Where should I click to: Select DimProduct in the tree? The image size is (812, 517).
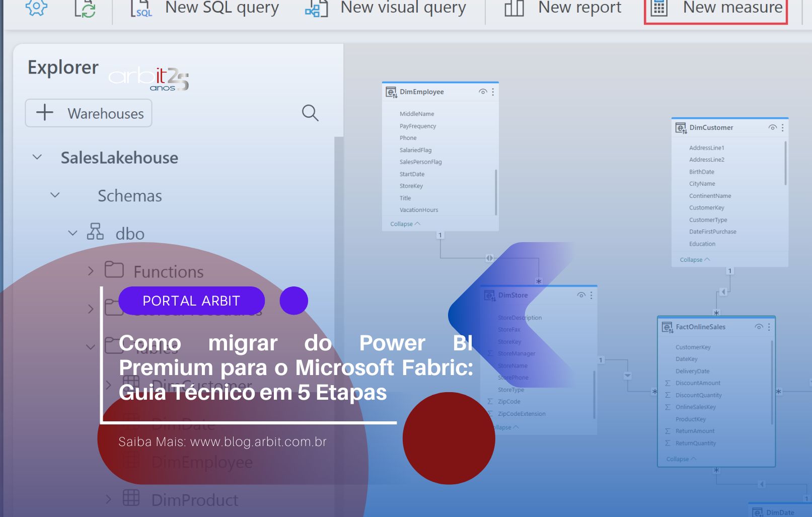click(x=195, y=500)
